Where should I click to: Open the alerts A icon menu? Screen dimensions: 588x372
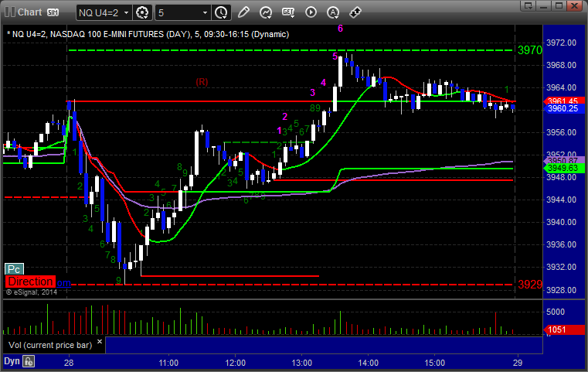point(332,12)
